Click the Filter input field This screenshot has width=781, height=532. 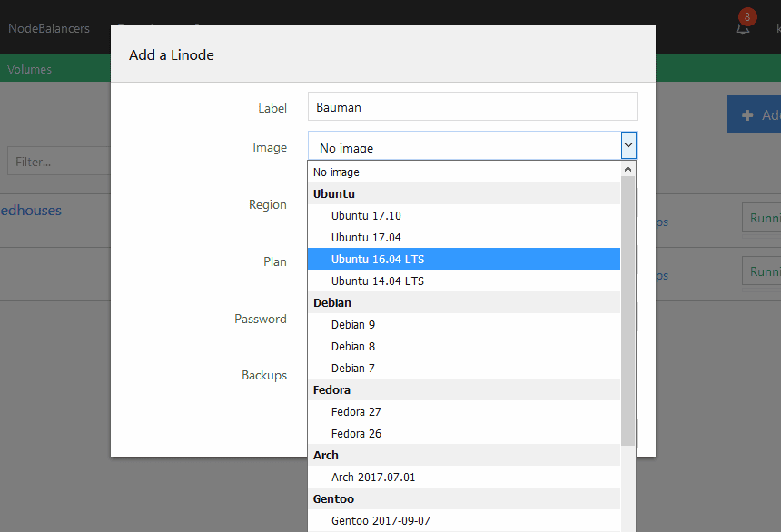click(59, 161)
